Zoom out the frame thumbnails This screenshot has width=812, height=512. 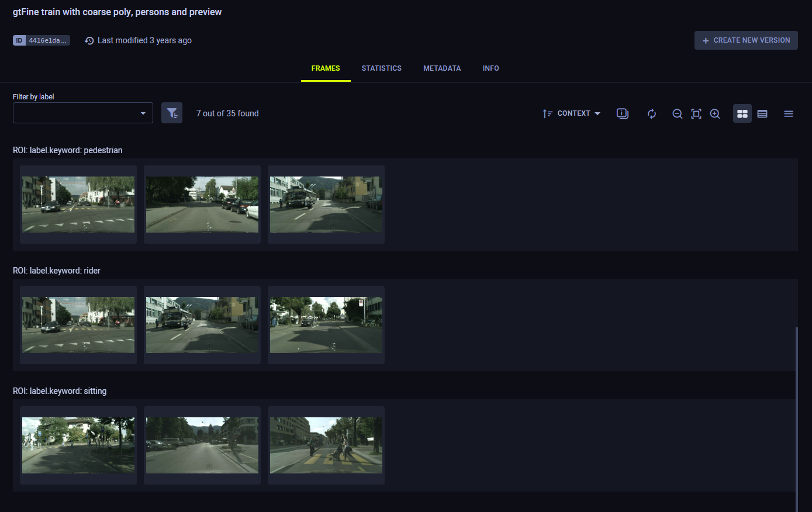[677, 113]
